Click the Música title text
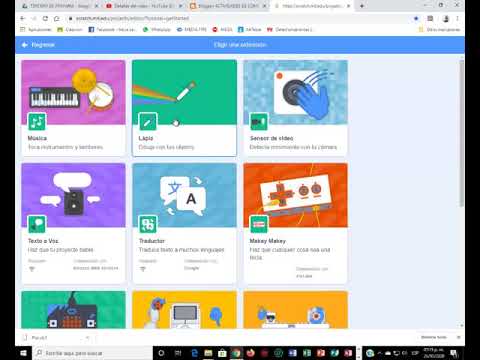The width and height of the screenshot is (480, 360). [37, 138]
